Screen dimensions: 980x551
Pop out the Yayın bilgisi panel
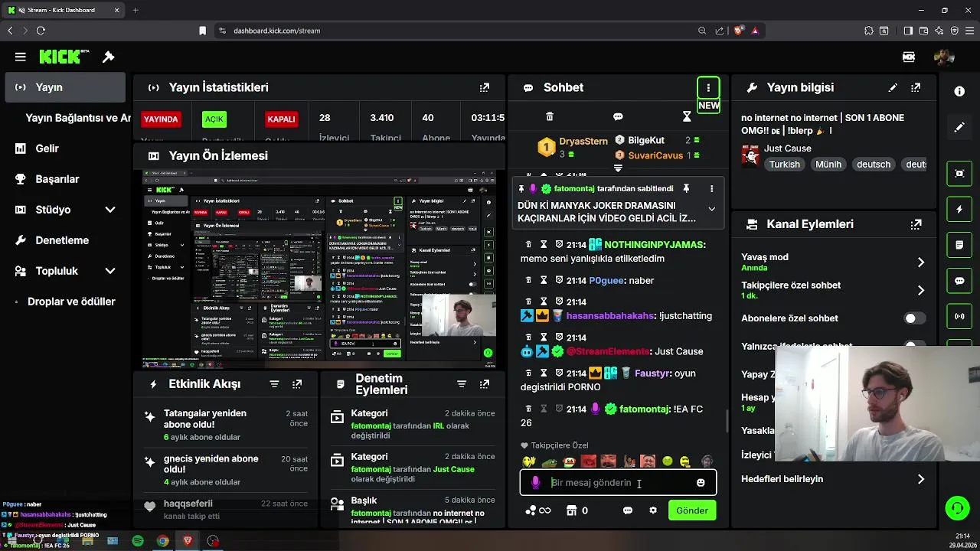tap(916, 88)
